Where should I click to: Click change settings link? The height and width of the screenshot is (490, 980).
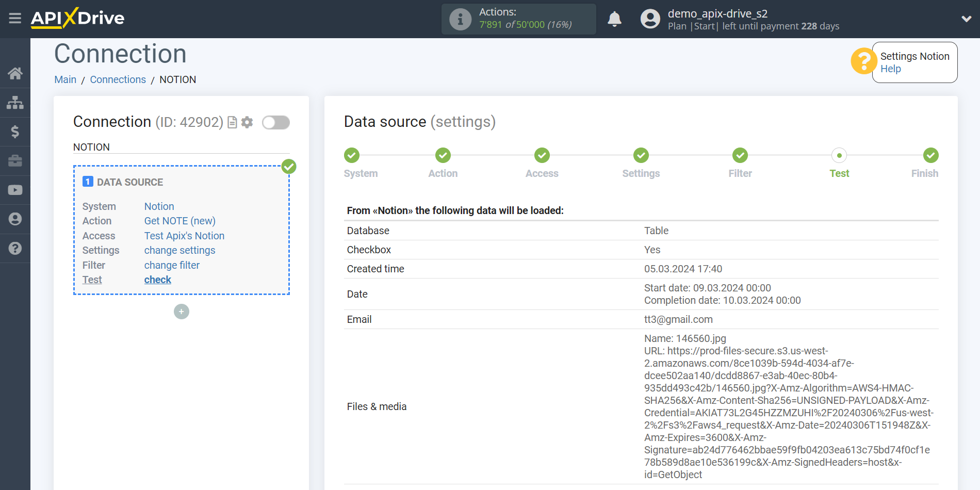[179, 250]
